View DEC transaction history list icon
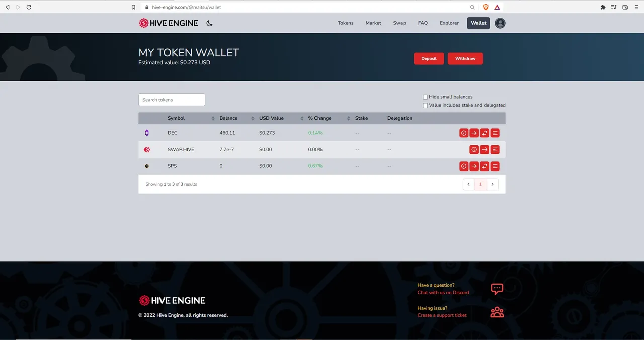This screenshot has height=340, width=644. tap(495, 133)
